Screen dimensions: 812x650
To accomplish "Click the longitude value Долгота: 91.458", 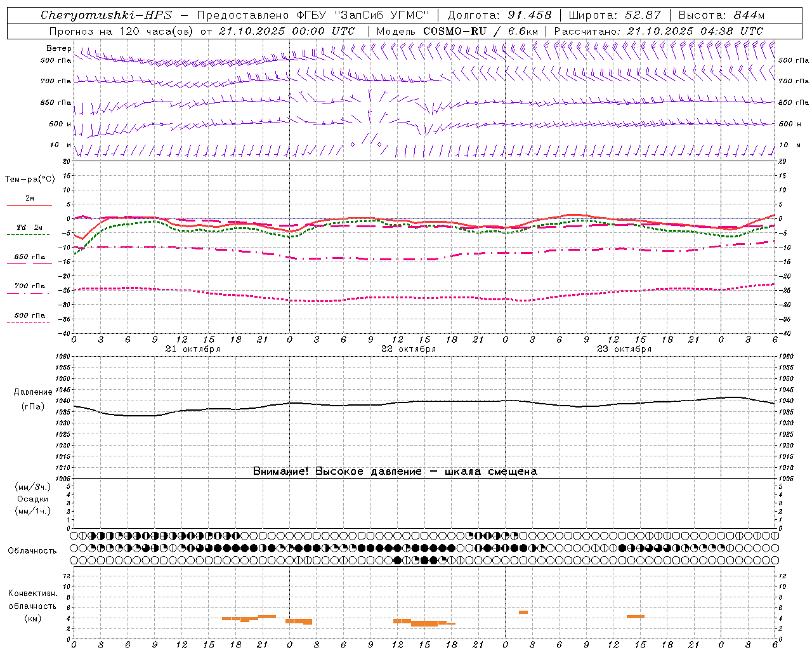I will (x=499, y=15).
